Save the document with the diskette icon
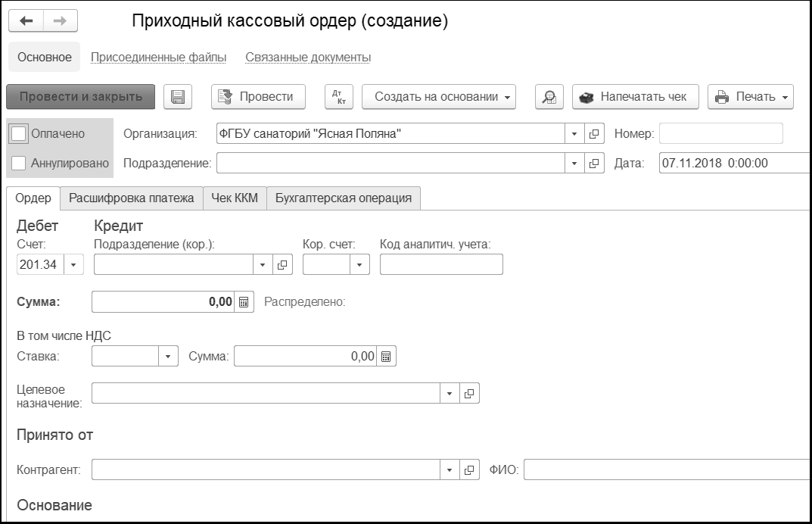 click(178, 97)
